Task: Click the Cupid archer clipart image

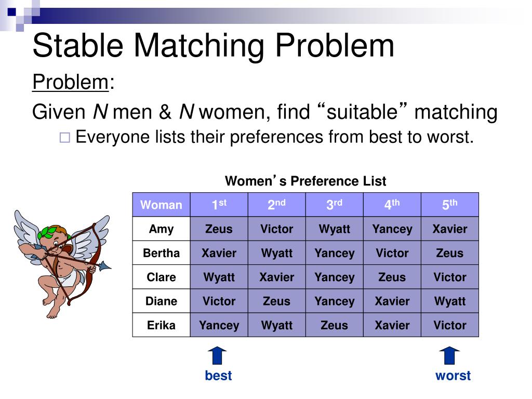Action: [61, 262]
